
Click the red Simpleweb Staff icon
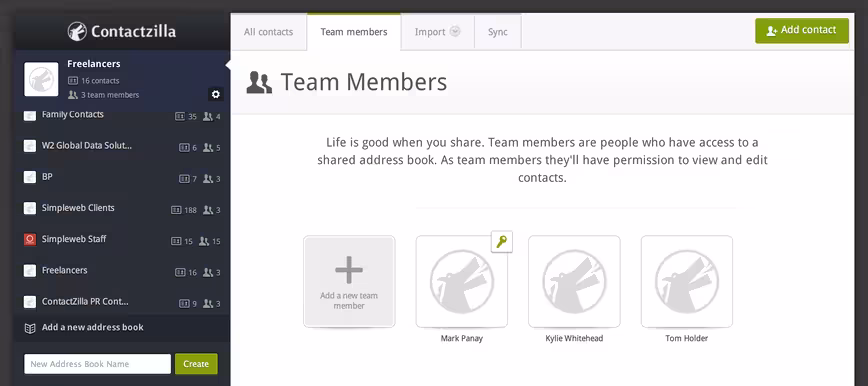30,239
